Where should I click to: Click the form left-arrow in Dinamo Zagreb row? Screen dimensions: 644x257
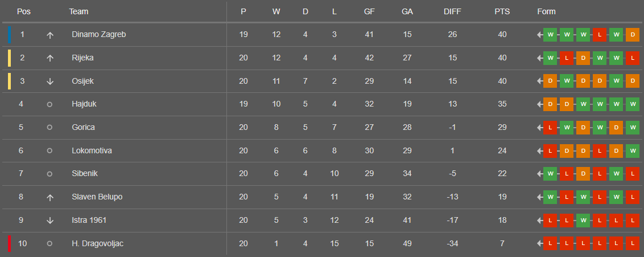(x=539, y=35)
